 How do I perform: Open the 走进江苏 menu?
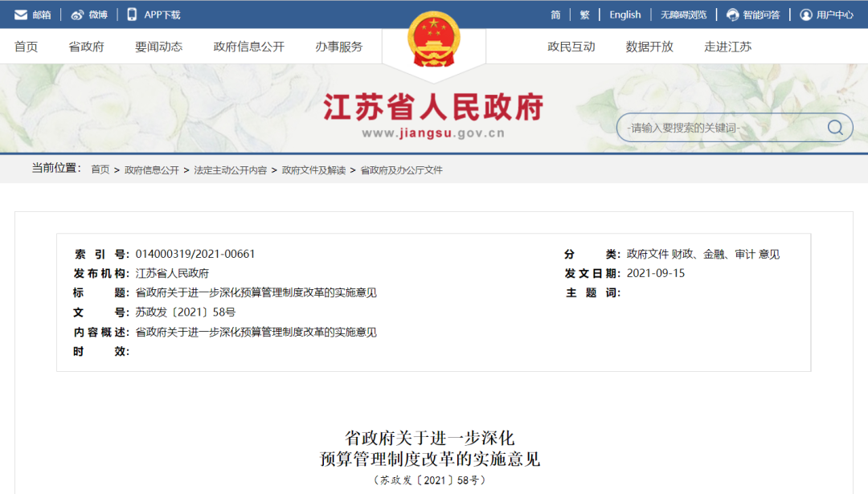coord(728,47)
